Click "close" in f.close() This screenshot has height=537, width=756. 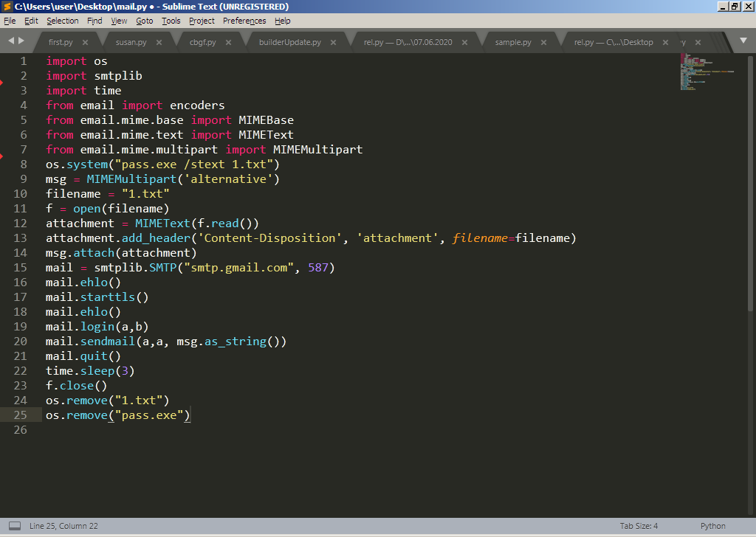(x=77, y=386)
